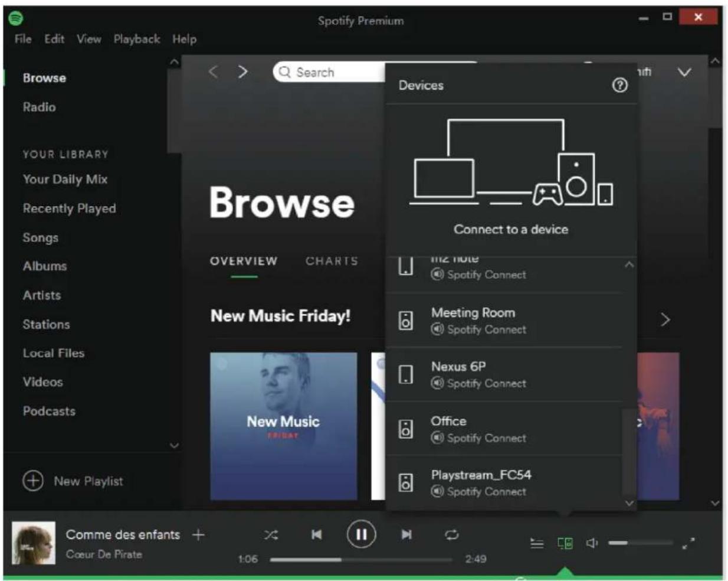The image size is (728, 581).
Task: Open Stations in the sidebar
Action: click(46, 324)
